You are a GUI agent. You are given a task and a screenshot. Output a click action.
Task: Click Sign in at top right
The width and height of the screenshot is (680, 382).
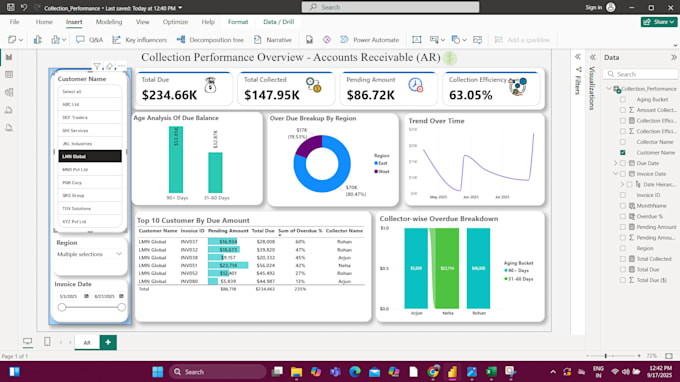(594, 7)
